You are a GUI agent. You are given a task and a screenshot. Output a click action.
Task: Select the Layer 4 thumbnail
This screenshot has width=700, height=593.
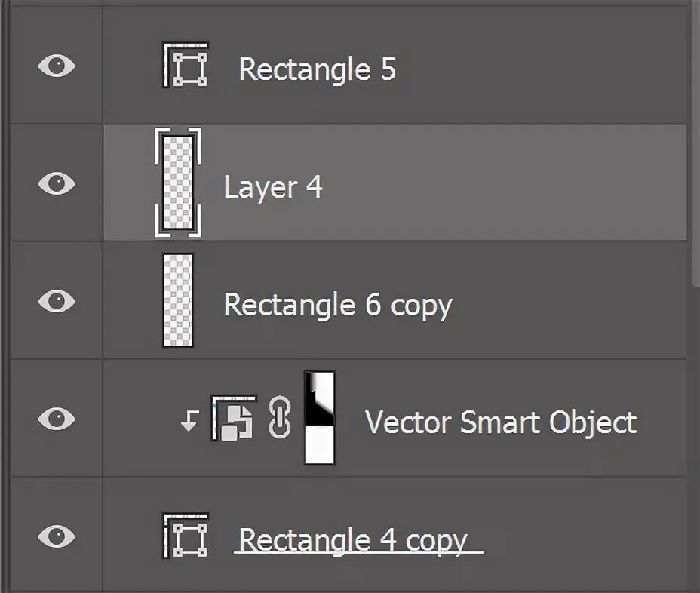[x=178, y=183]
